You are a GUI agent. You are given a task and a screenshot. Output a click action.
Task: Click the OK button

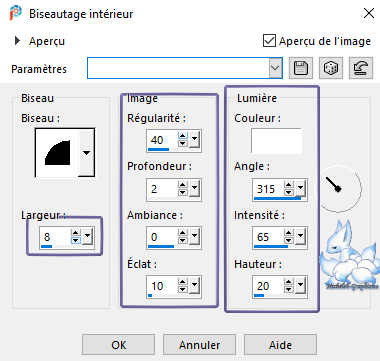point(119,345)
